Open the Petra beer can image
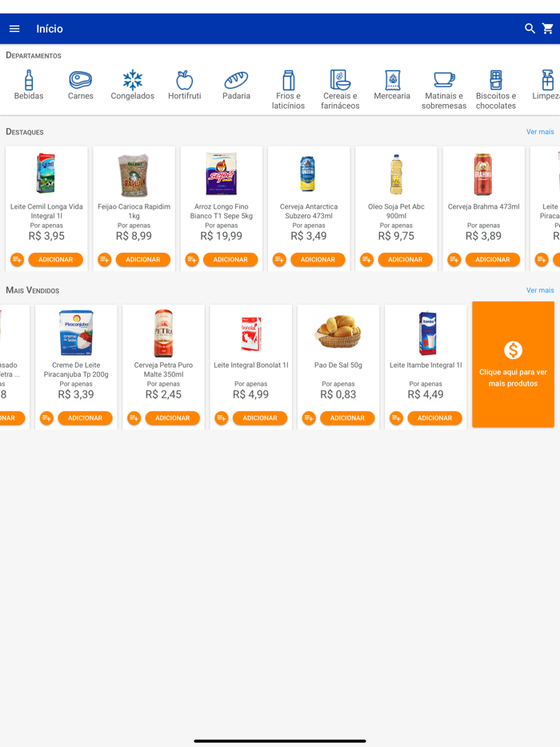This screenshot has height=747, width=560. [163, 334]
